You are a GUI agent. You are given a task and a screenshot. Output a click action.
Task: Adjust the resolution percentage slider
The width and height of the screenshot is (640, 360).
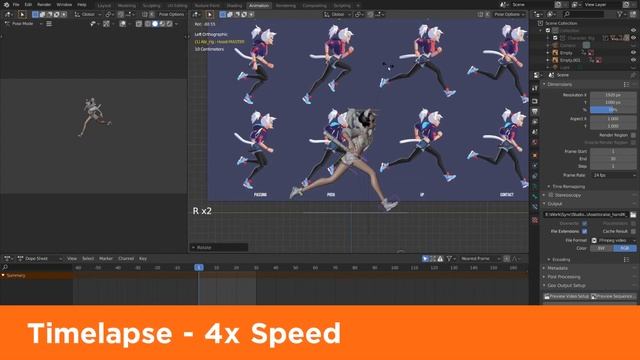pyautogui.click(x=613, y=110)
